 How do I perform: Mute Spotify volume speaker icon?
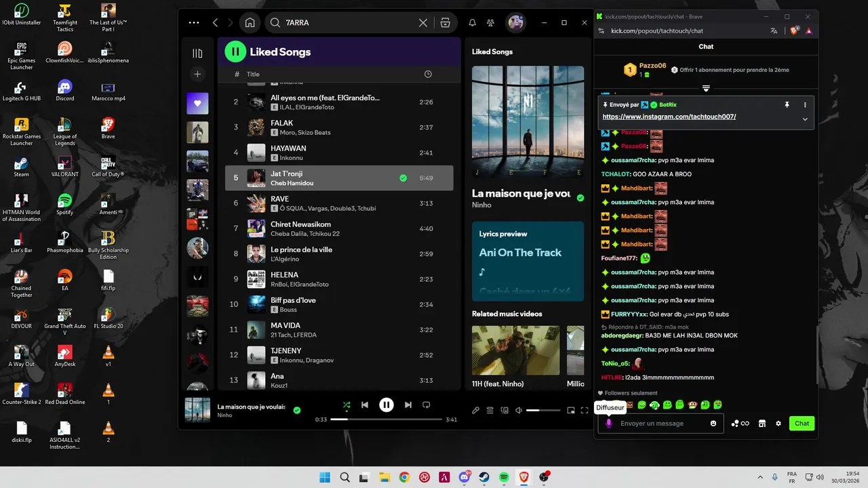coord(519,410)
